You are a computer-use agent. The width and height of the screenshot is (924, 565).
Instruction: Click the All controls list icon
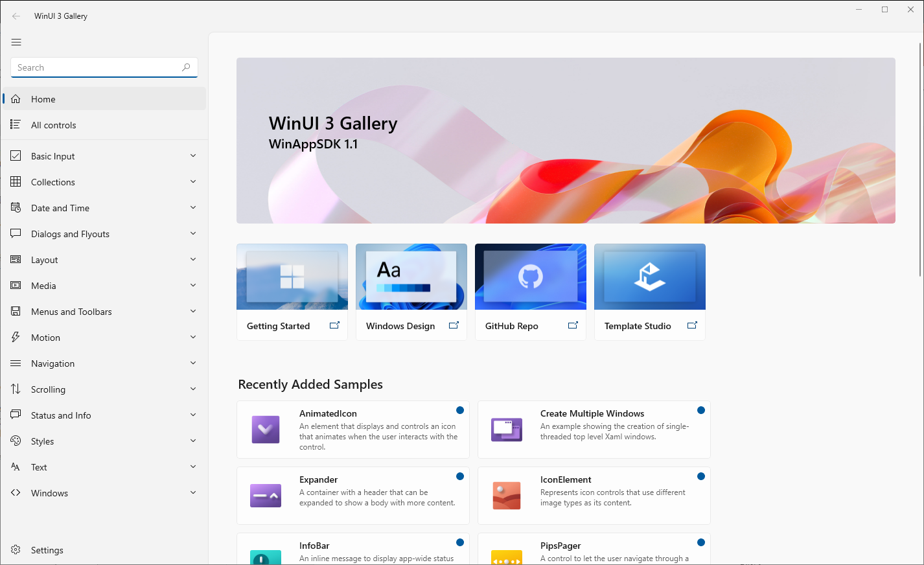(16, 124)
